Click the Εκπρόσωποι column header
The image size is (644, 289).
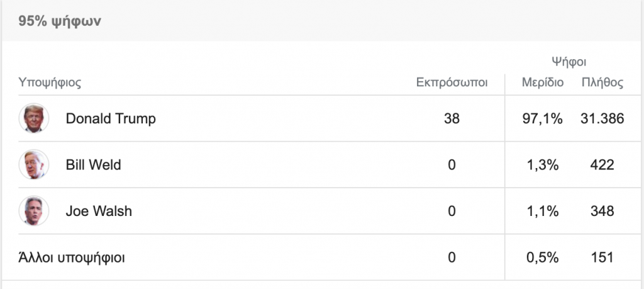[x=452, y=82]
